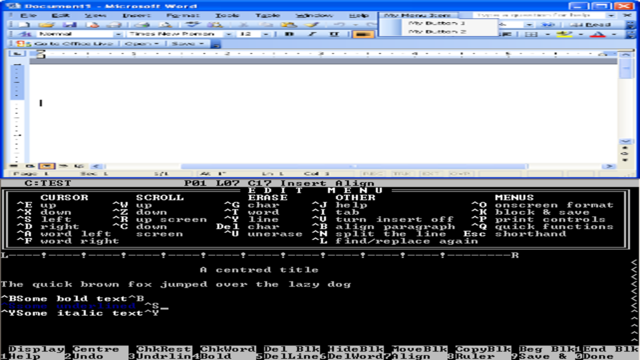Open the Help menu

pos(359,15)
